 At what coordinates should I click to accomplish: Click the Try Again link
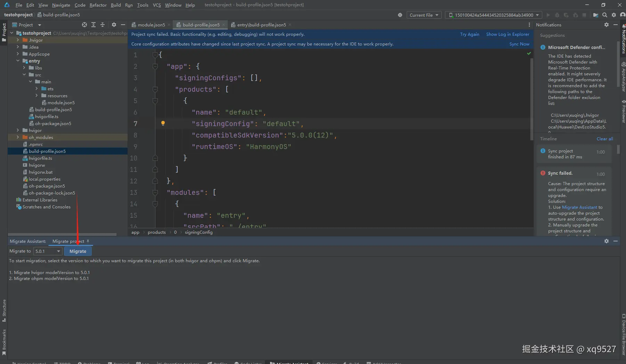point(469,34)
